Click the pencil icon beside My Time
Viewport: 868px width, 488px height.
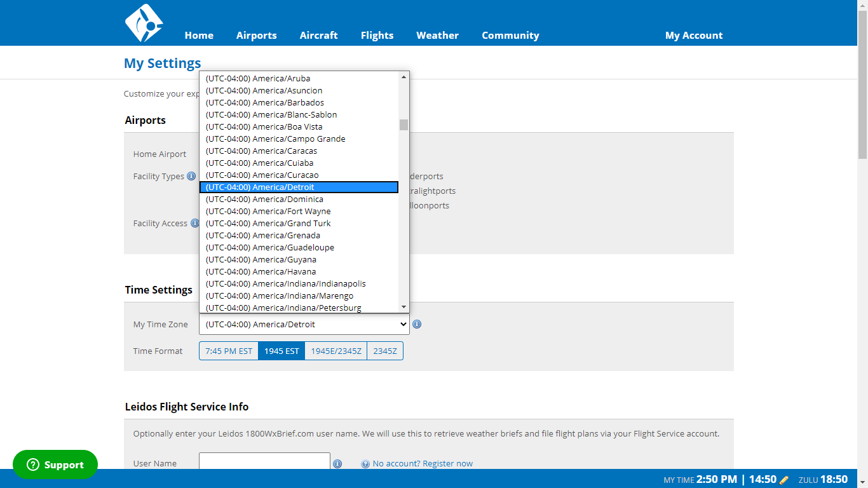point(783,480)
